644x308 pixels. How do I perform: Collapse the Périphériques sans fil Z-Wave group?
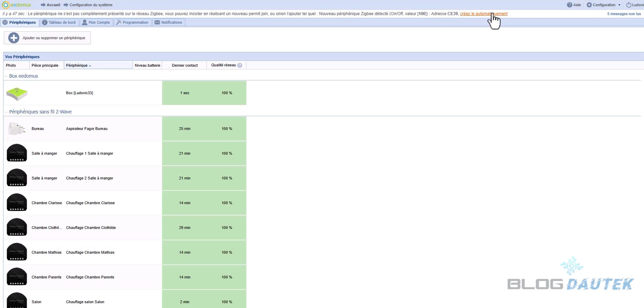click(6, 112)
